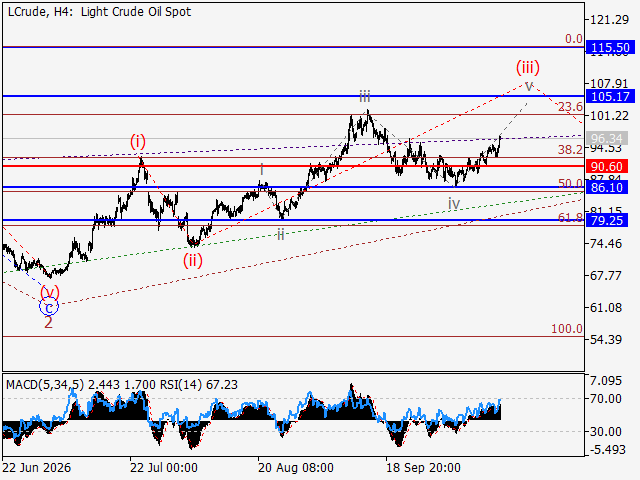Click the MACD(5,34,5) indicator label
This screenshot has height=480, width=640.
(45, 385)
